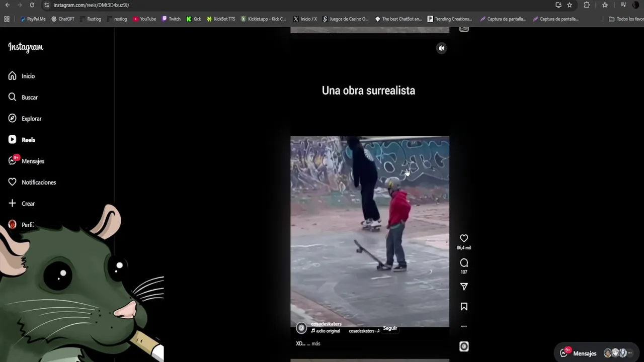The width and height of the screenshot is (644, 362).
Task: Open the Kick bookmark
Action: click(194, 19)
